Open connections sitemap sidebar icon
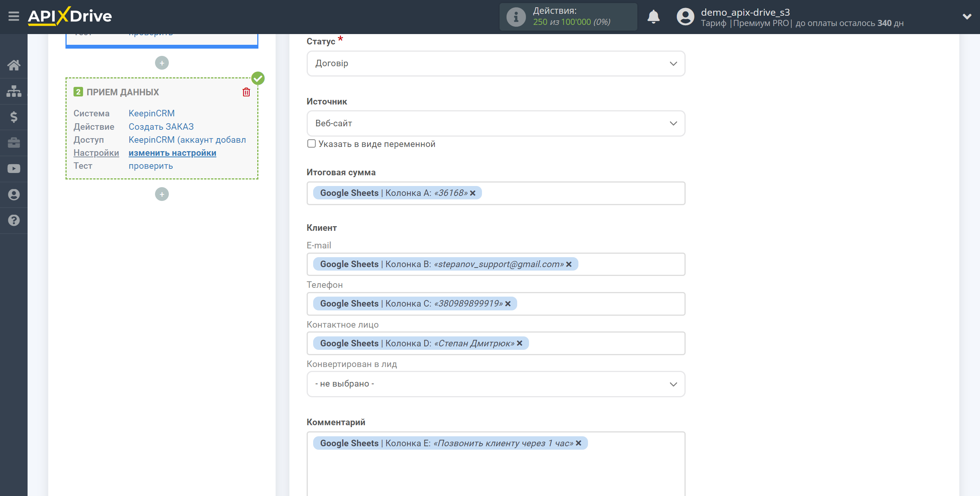The width and height of the screenshot is (980, 496). [x=14, y=91]
